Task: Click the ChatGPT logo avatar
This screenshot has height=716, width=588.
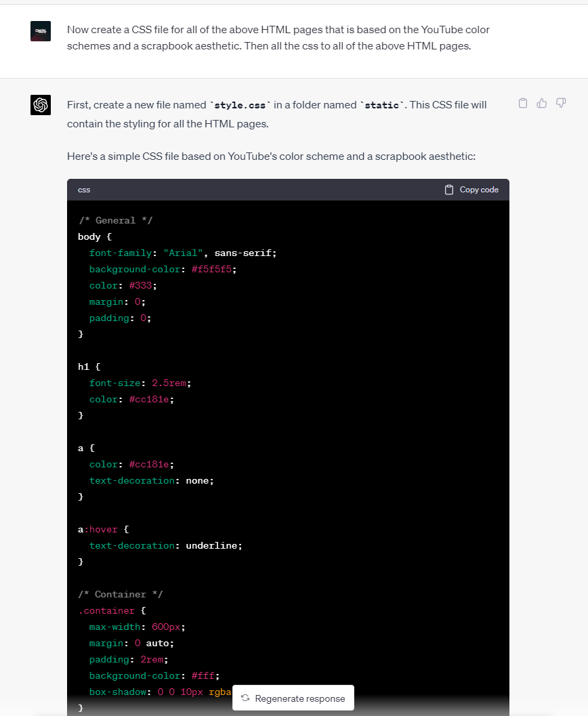Action: (x=41, y=104)
